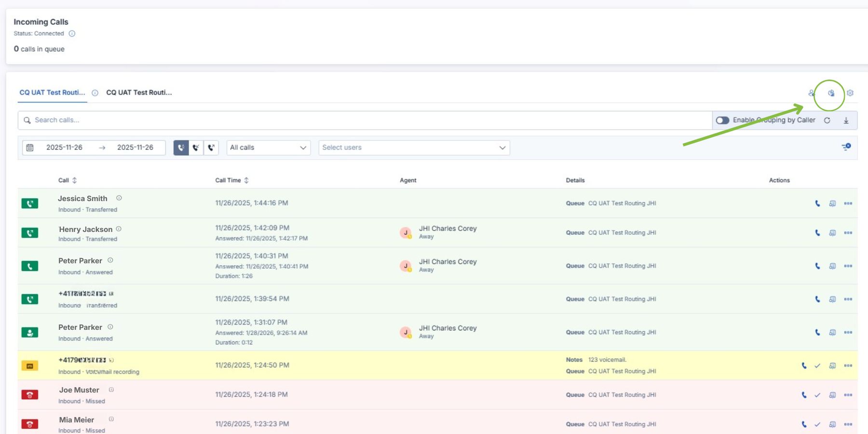This screenshot has width=868, height=434.
Task: Toggle Enable Grouping by Caller switch
Action: click(x=722, y=120)
